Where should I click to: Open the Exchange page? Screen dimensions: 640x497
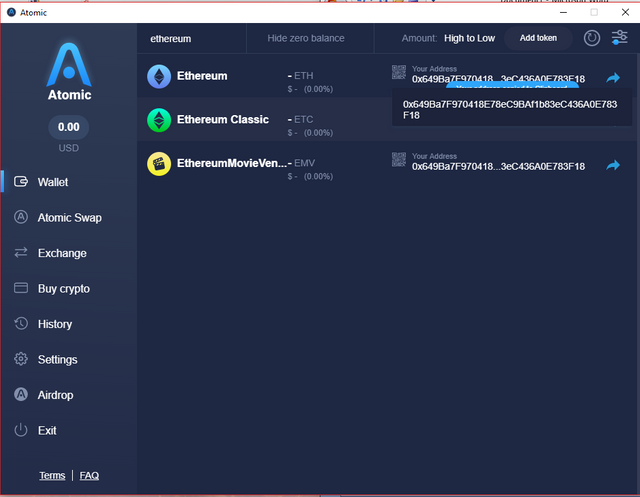click(x=62, y=253)
